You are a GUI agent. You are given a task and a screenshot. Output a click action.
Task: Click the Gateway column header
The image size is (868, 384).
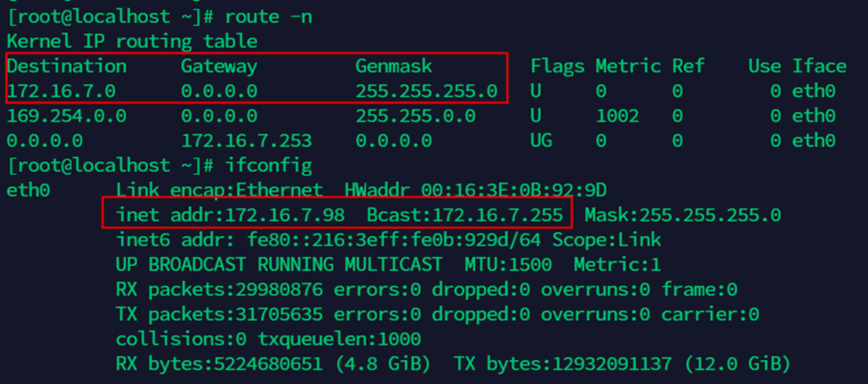(x=219, y=67)
